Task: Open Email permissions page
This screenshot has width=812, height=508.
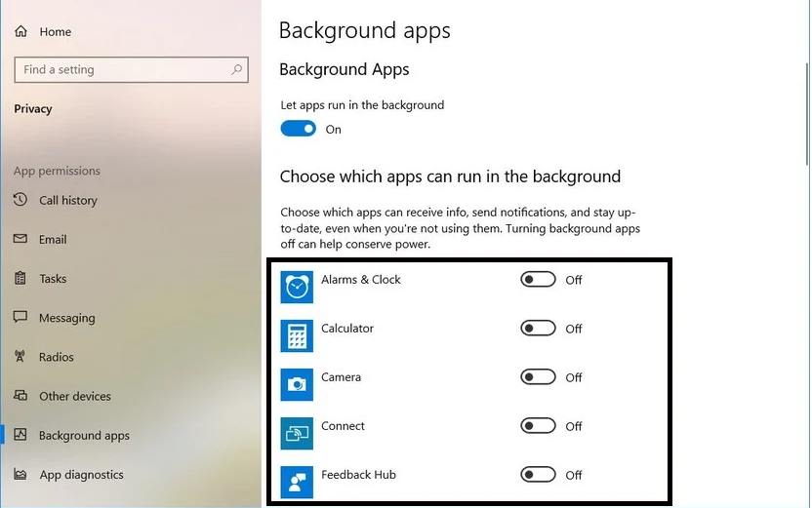Action: 53,240
